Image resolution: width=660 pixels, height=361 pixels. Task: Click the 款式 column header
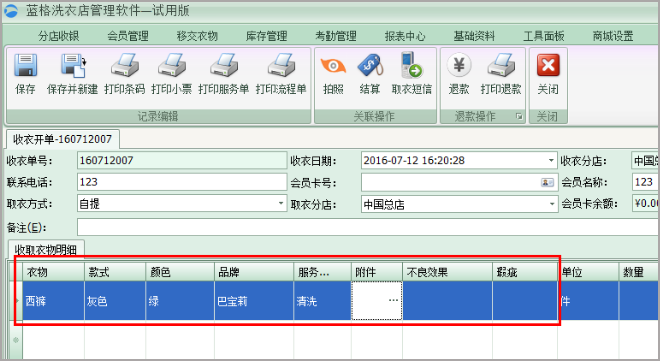[115, 272]
